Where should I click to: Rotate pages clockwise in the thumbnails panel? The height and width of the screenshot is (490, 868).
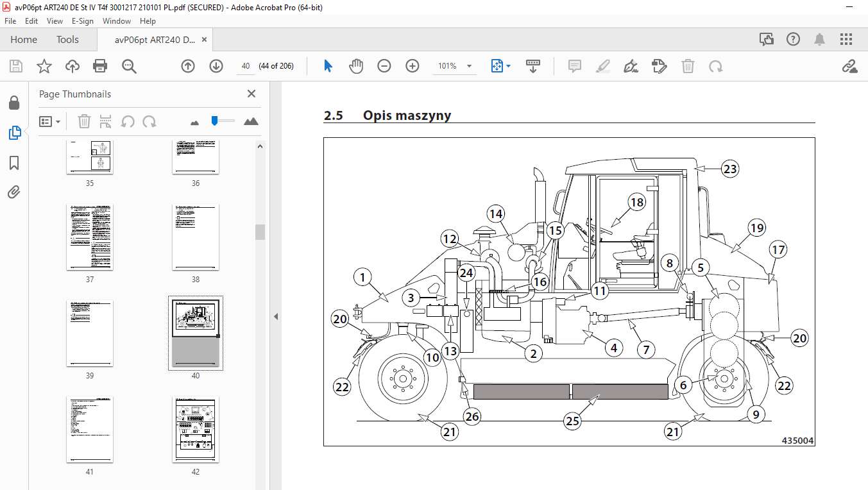point(149,121)
